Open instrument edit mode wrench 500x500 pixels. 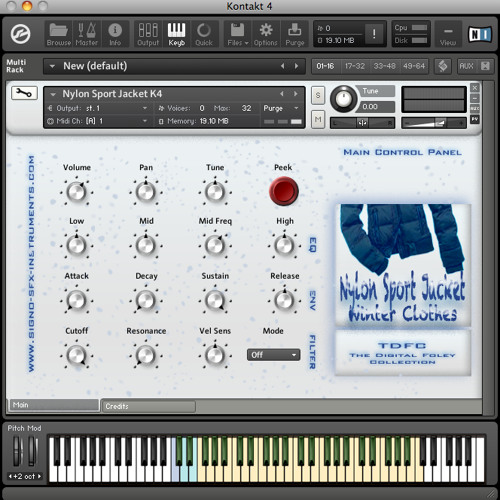click(24, 93)
